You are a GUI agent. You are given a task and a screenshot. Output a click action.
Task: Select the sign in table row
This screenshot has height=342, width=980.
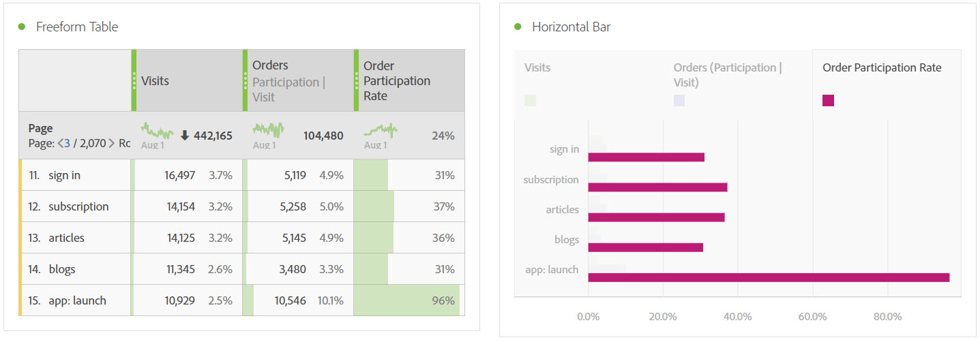(64, 175)
